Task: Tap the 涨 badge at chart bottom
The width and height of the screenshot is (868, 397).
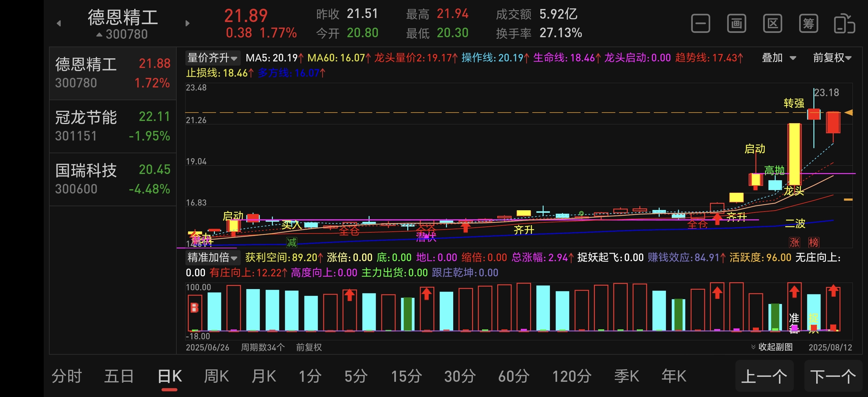Action: pos(795,242)
